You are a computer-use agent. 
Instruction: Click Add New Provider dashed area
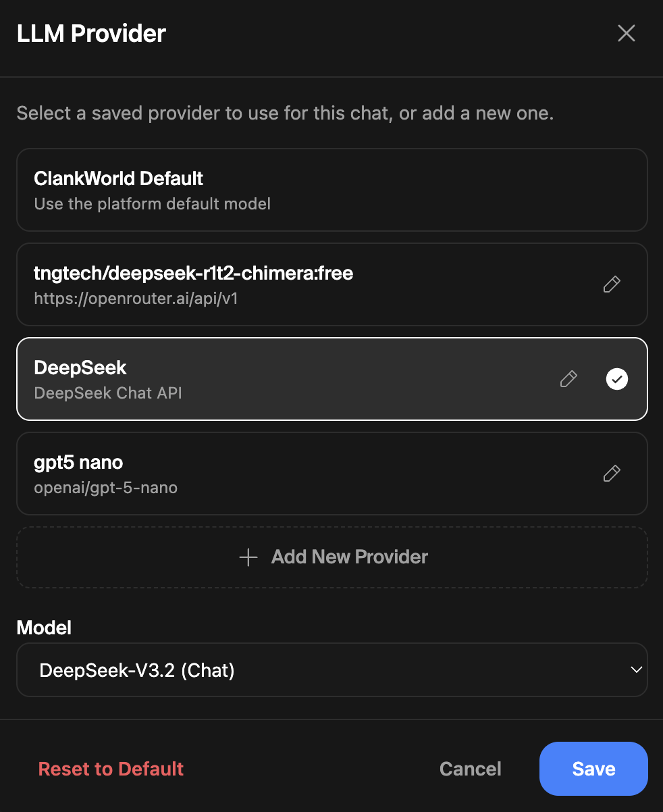click(332, 557)
